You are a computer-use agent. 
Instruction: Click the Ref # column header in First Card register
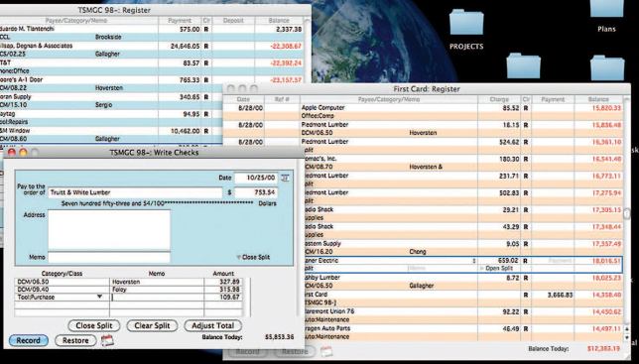coord(282,100)
